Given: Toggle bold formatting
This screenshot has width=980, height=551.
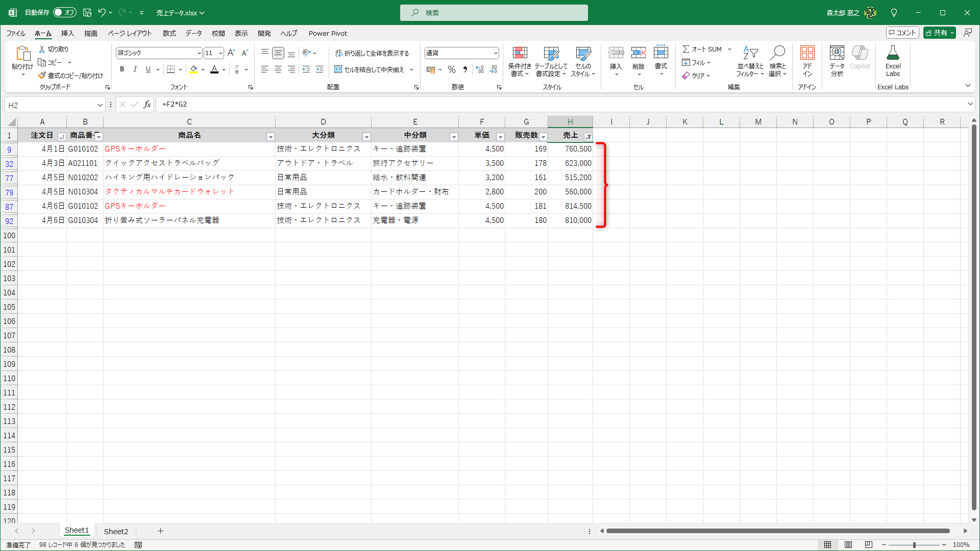Looking at the screenshot, I should pos(121,69).
